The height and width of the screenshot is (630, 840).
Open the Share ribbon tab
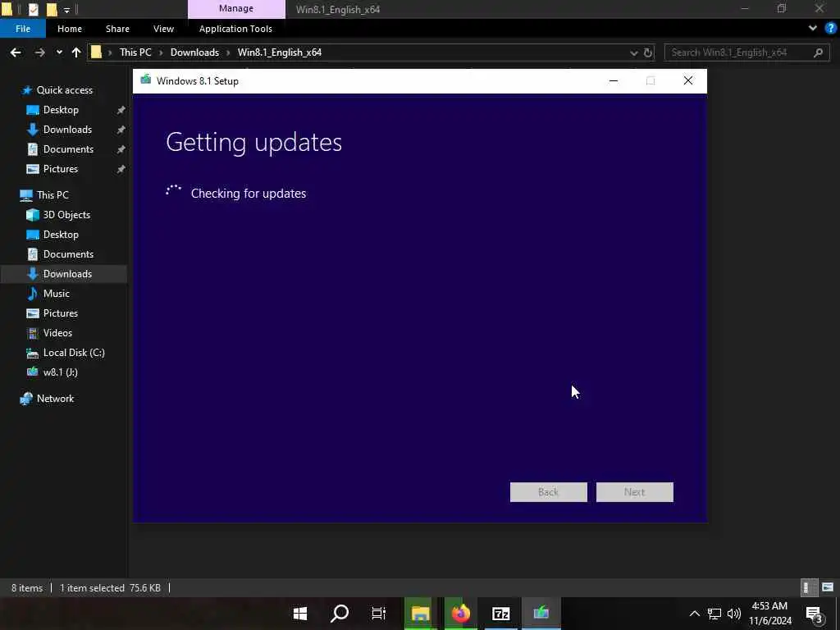[117, 29]
